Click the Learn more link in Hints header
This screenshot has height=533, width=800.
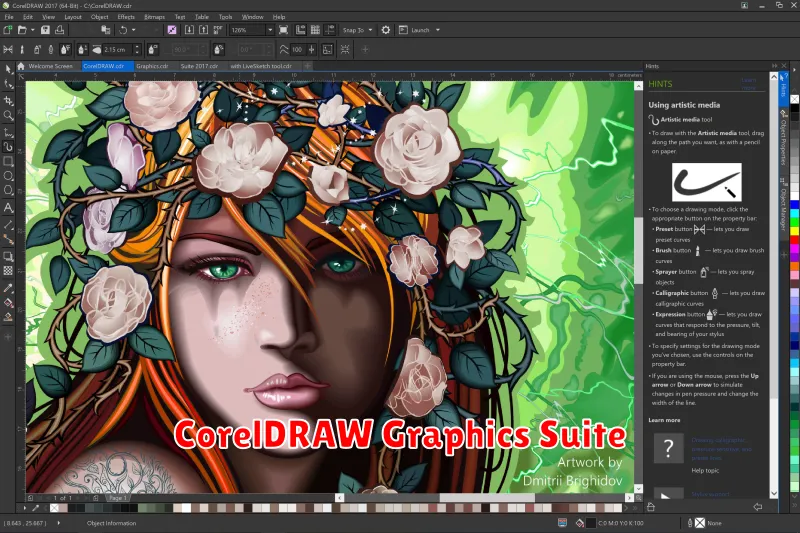tap(748, 84)
